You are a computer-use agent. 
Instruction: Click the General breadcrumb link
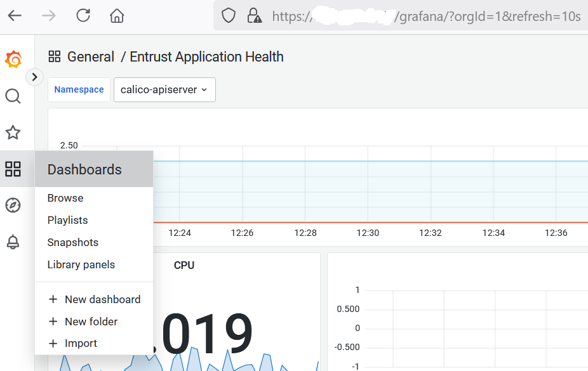tap(91, 57)
